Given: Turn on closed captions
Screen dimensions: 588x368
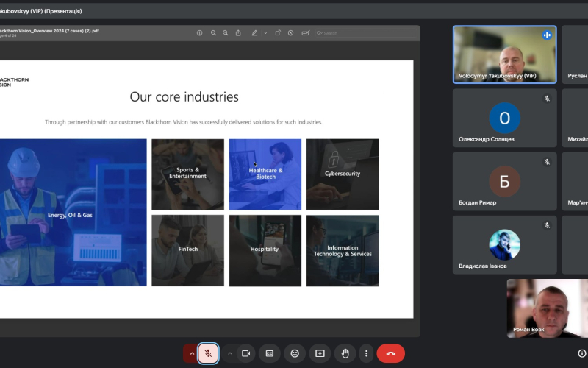Looking at the screenshot, I should tap(270, 353).
